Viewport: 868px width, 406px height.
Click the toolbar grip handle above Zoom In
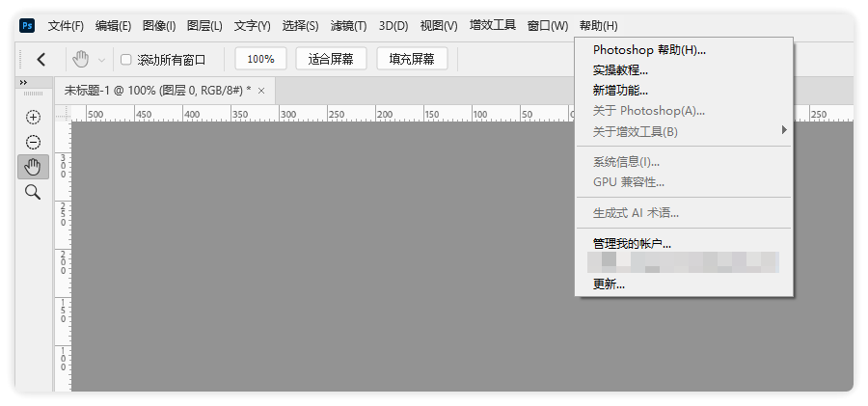point(33,95)
